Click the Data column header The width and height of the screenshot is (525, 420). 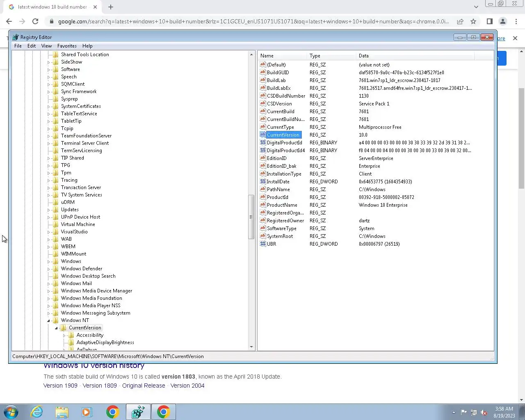point(415,56)
